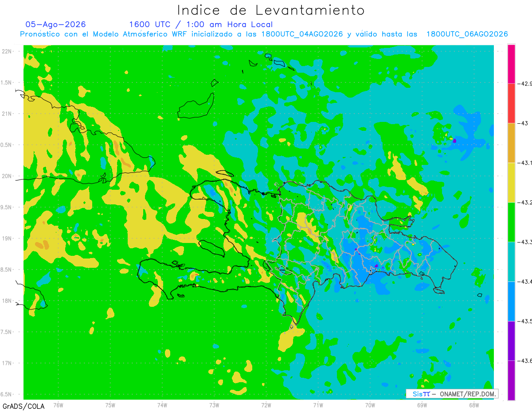Click the bottom purple swatch below -43.6

[x=511, y=380]
